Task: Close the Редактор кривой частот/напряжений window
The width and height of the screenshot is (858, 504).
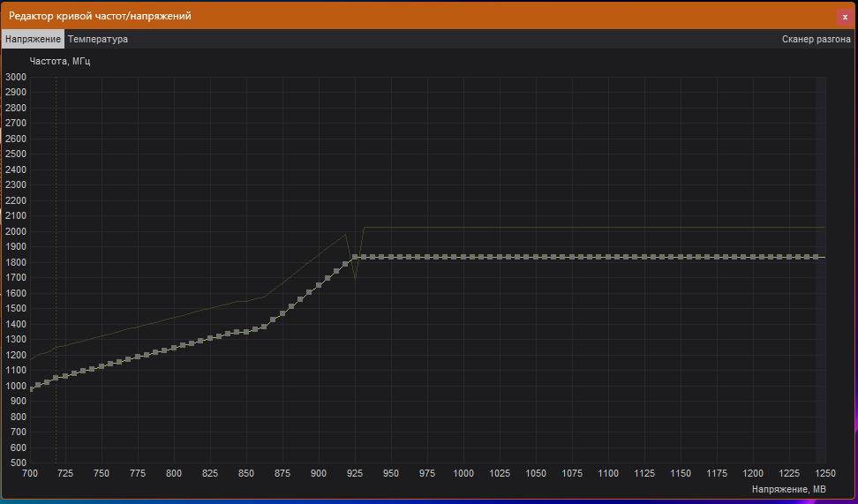Action: 845,17
